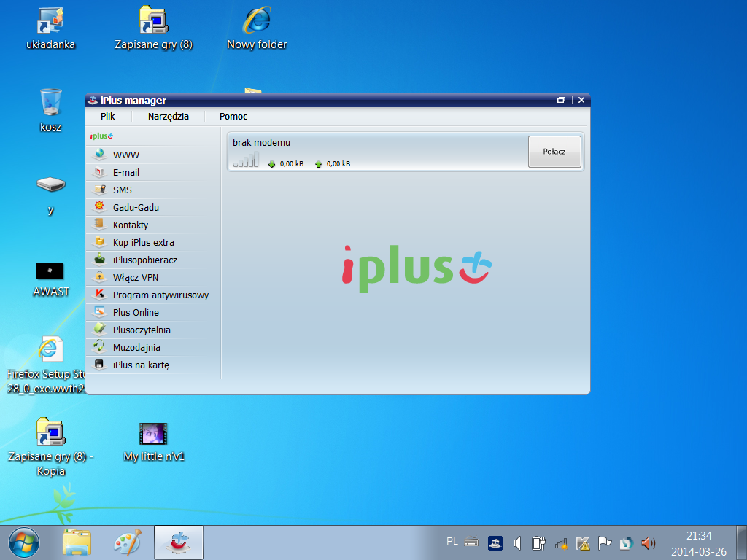Open iPlusopobieracz download icon
The width and height of the screenshot is (747, 560).
99,260
